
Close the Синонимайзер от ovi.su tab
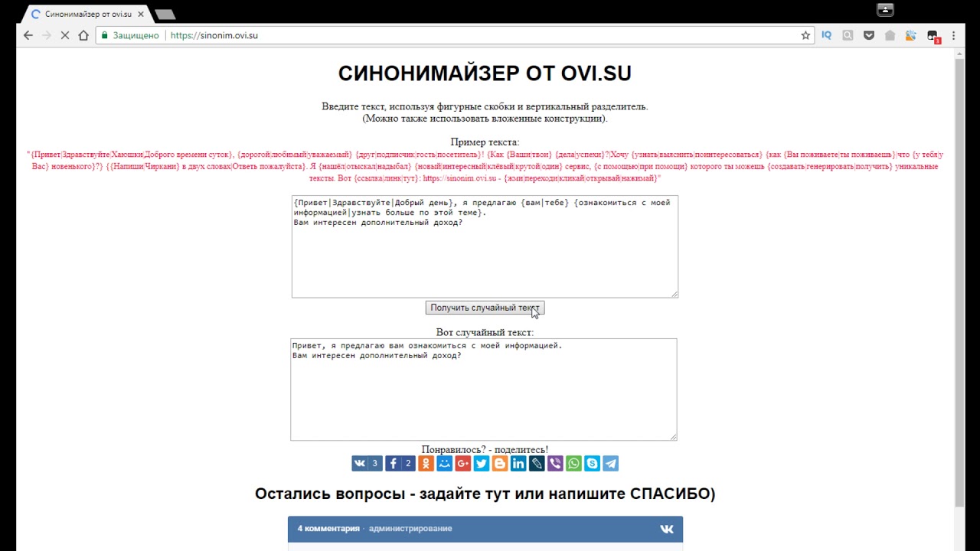pos(141,14)
